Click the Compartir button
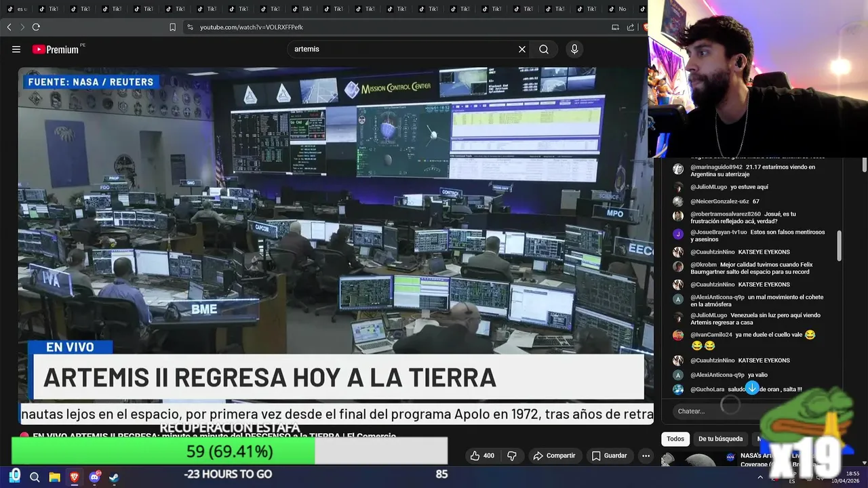 (554, 455)
